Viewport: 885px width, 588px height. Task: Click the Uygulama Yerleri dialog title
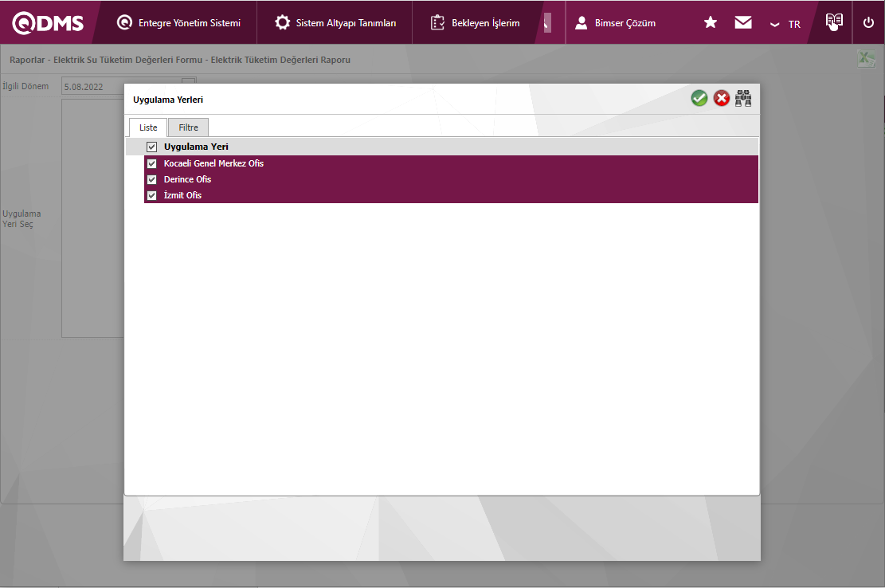168,100
